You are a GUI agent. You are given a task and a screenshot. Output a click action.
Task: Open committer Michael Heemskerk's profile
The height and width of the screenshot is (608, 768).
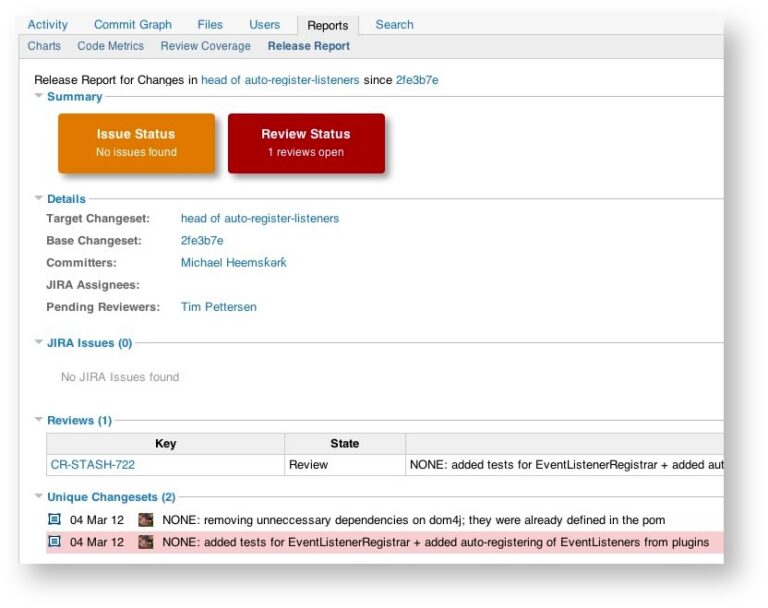pyautogui.click(x=234, y=263)
